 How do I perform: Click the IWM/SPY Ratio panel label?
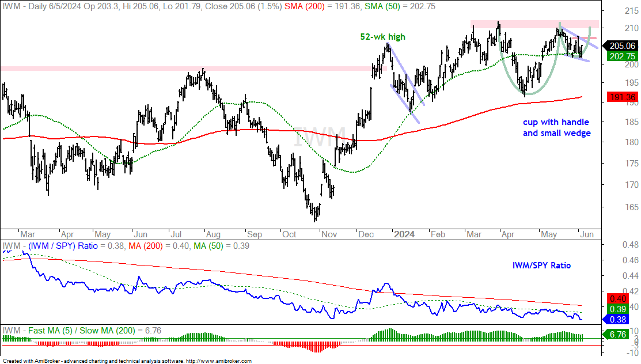click(542, 266)
